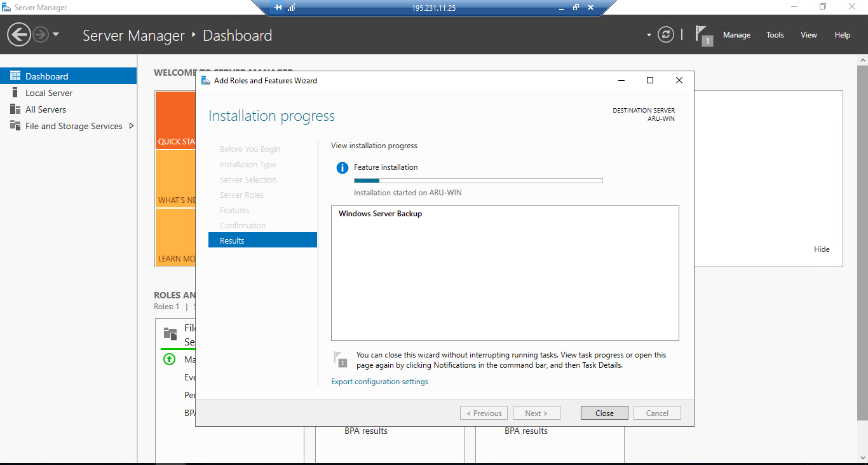
Task: Open the dropdown arrow left of the refresh icon
Action: point(648,34)
